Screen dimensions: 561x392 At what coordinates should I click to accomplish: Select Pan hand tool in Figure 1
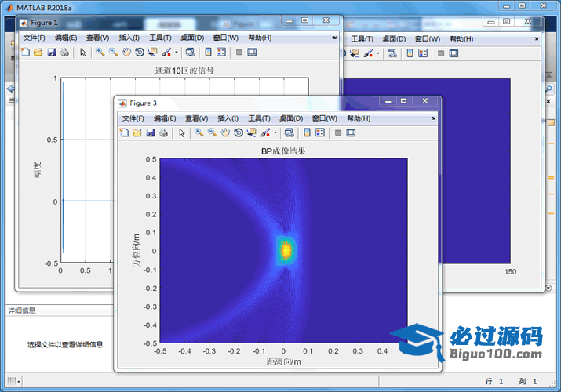coord(126,53)
